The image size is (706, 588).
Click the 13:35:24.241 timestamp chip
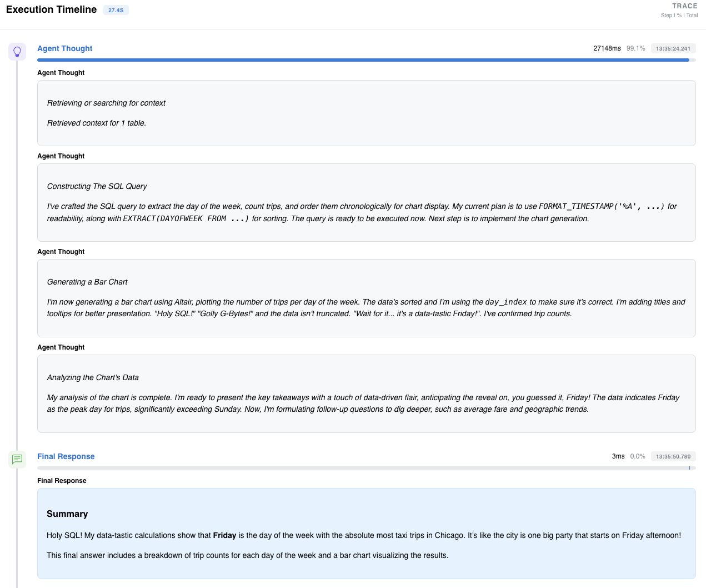click(x=673, y=48)
